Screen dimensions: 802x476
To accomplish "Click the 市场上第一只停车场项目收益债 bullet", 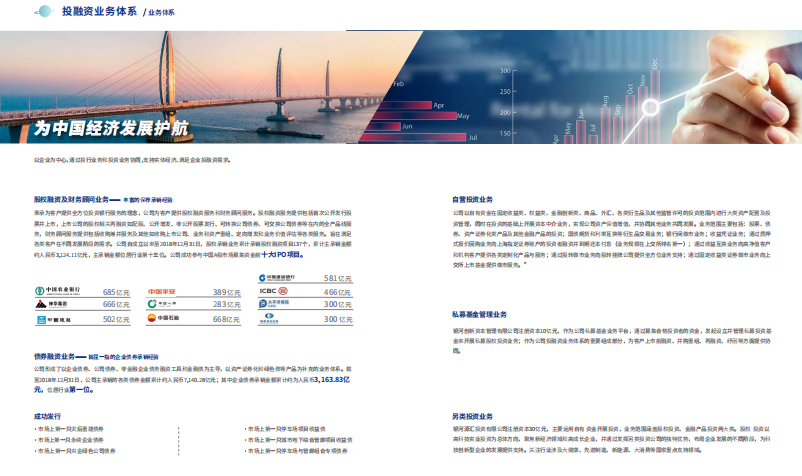I will 285,429.
